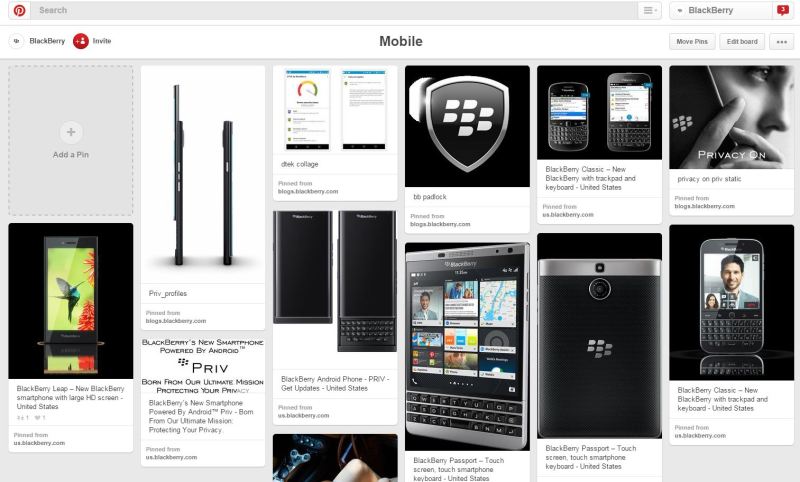Open the BlackBerry Android Phone PRIV pin image
Image resolution: width=800 pixels, height=482 pixels.
click(x=335, y=290)
